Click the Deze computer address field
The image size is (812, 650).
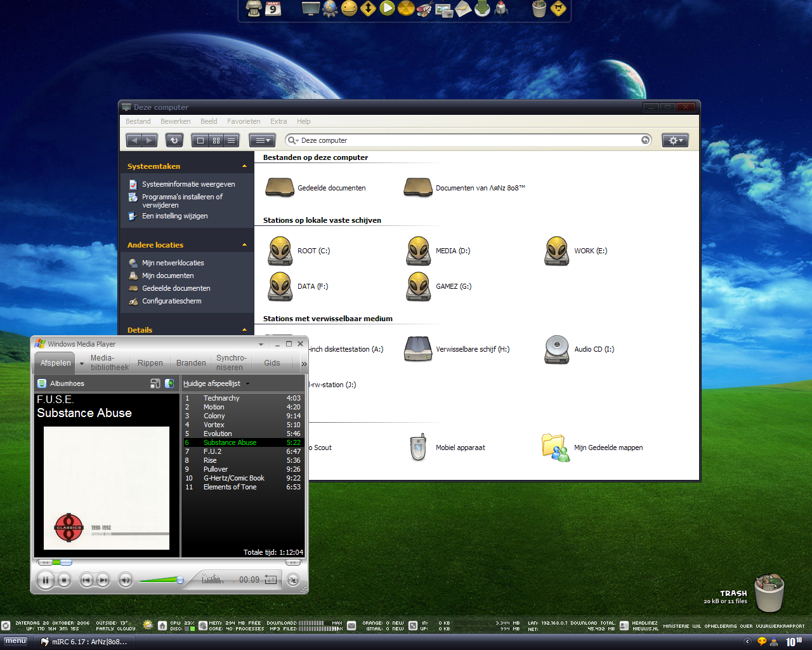click(x=468, y=140)
